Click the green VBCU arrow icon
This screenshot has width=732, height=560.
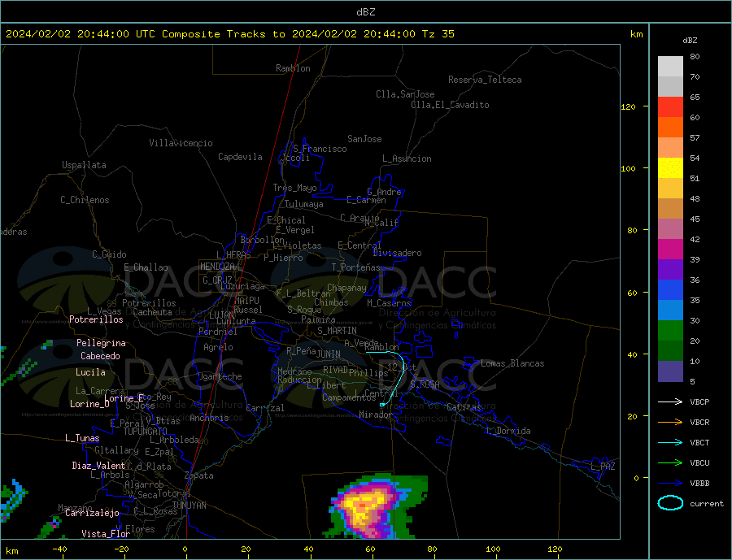[670, 463]
